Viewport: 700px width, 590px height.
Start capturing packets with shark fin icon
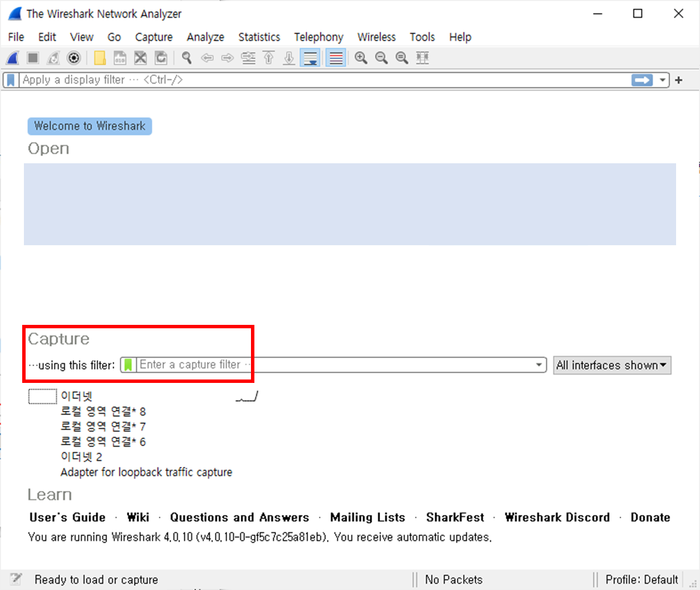click(x=13, y=57)
